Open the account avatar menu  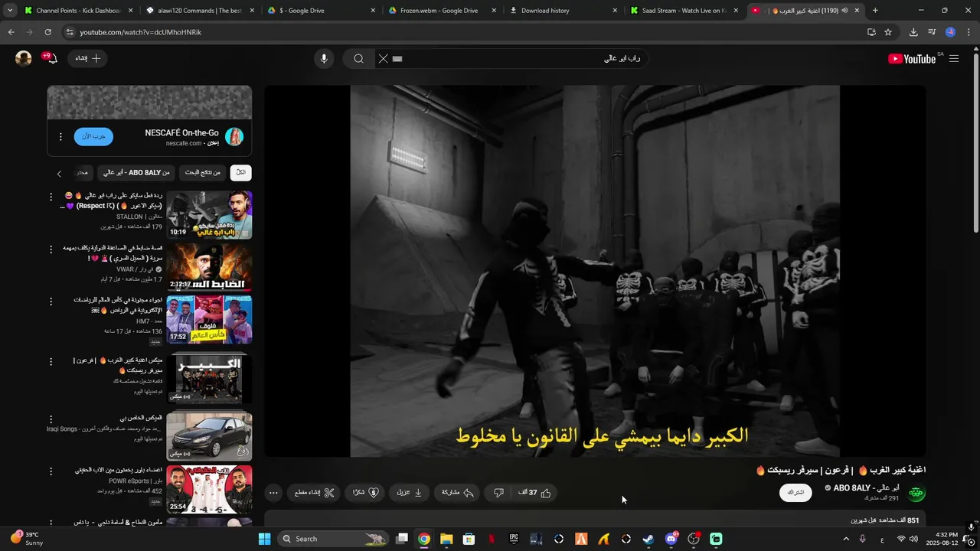(24, 59)
